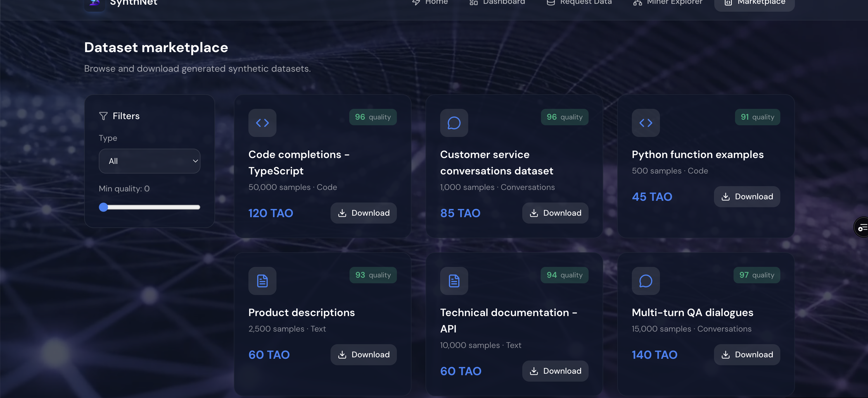Click the chat icon on Multi-turn QA dialogues card
This screenshot has height=398, width=868.
[646, 281]
